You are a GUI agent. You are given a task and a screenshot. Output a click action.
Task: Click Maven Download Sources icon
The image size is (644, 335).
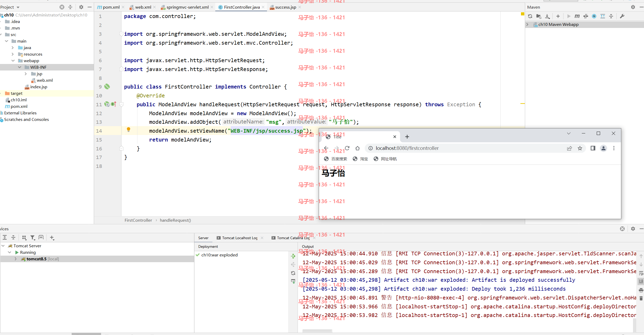pos(547,16)
